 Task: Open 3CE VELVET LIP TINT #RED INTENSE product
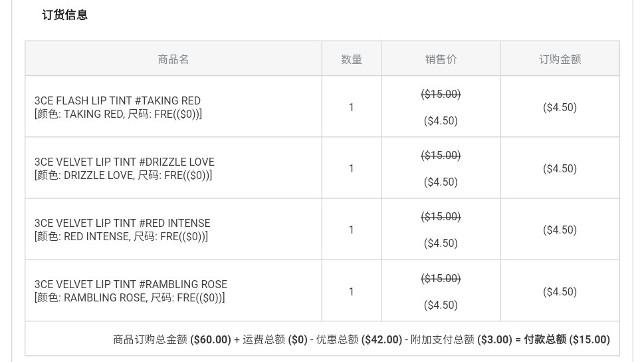[122, 224]
